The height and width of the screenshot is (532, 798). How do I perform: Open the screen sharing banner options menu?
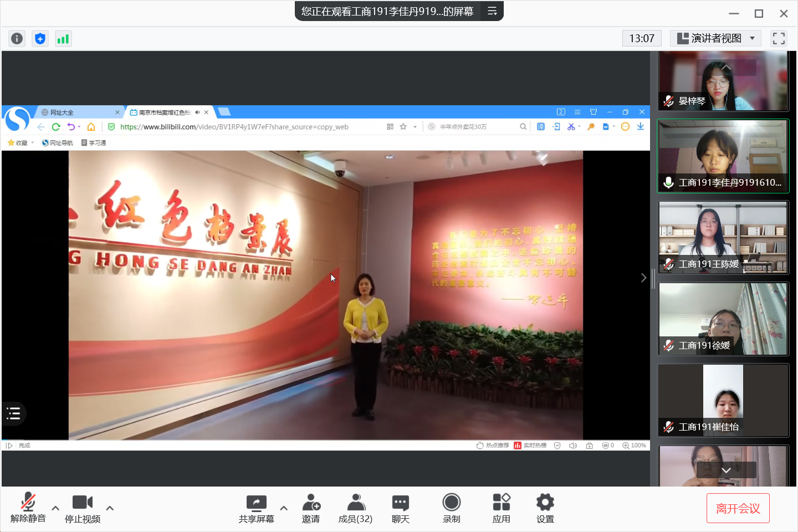coord(492,11)
